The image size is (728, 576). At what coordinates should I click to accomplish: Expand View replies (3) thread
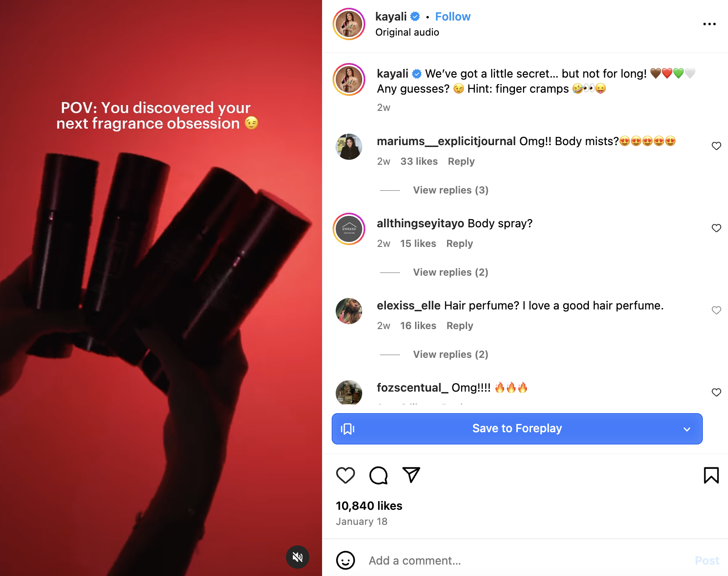(x=451, y=190)
